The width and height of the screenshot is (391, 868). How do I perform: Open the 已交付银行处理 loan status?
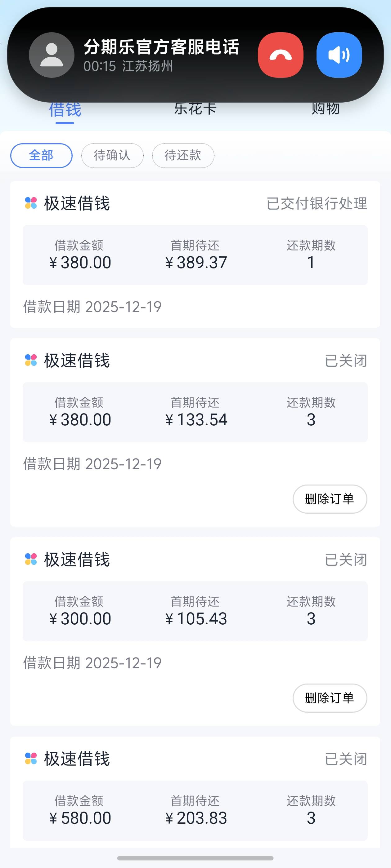pyautogui.click(x=317, y=204)
